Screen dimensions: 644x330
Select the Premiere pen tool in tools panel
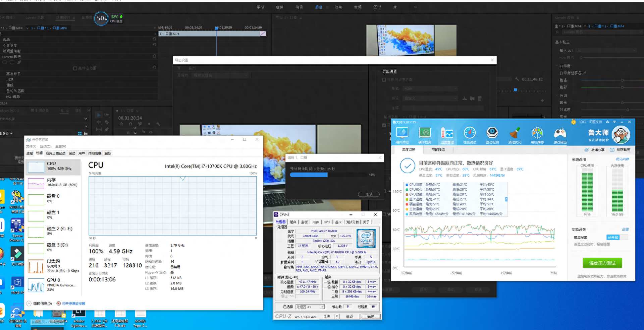[x=107, y=129]
